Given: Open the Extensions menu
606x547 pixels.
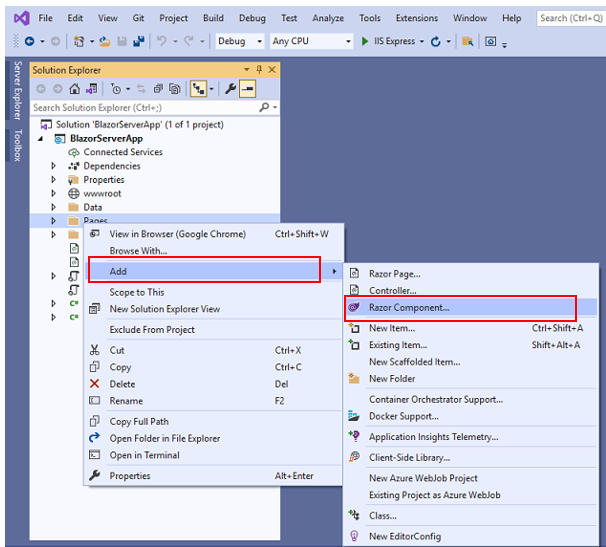Looking at the screenshot, I should pyautogui.click(x=417, y=18).
